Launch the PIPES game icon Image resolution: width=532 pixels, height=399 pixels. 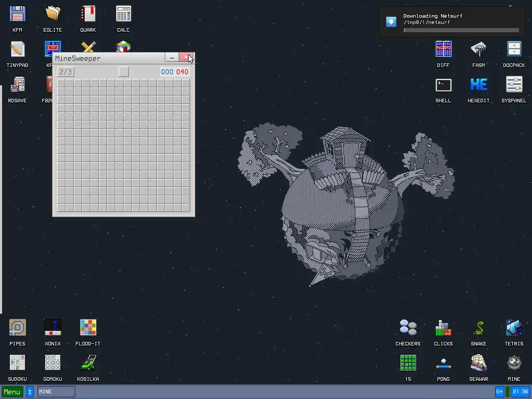pyautogui.click(x=17, y=328)
